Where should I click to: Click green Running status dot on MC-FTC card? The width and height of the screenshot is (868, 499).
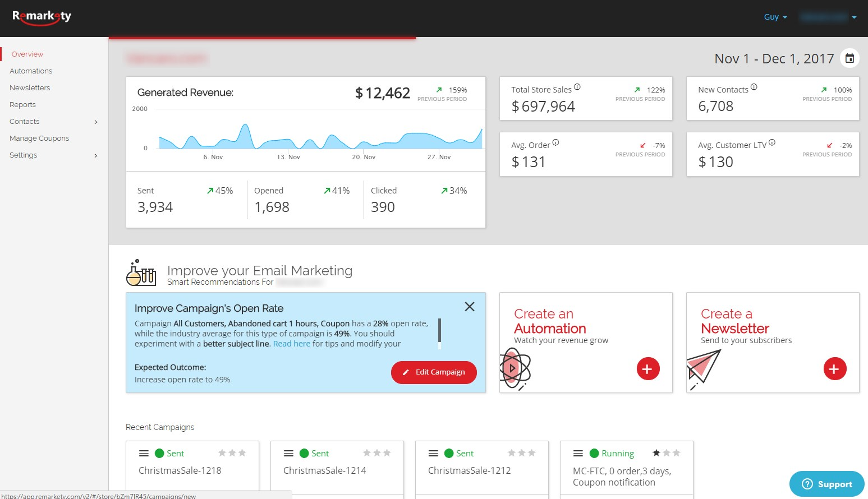pyautogui.click(x=594, y=453)
